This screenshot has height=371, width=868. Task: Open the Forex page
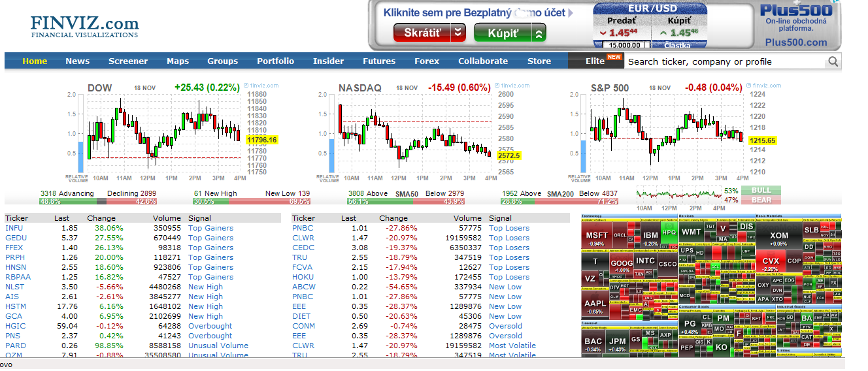(427, 61)
